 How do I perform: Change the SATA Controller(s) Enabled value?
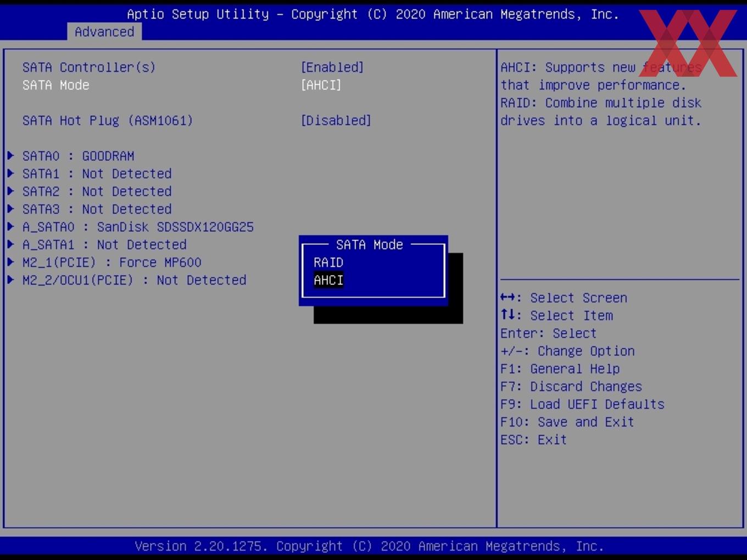pos(332,67)
